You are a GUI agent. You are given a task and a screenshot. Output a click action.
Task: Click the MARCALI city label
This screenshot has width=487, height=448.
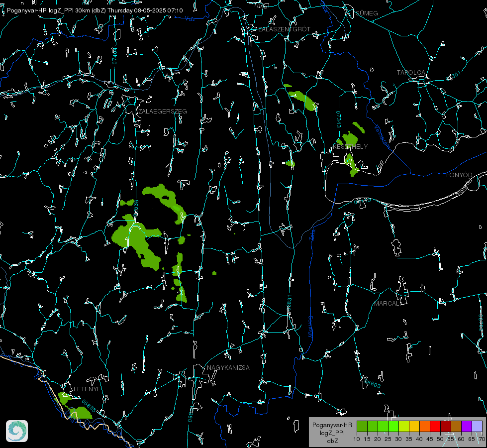click(x=388, y=304)
